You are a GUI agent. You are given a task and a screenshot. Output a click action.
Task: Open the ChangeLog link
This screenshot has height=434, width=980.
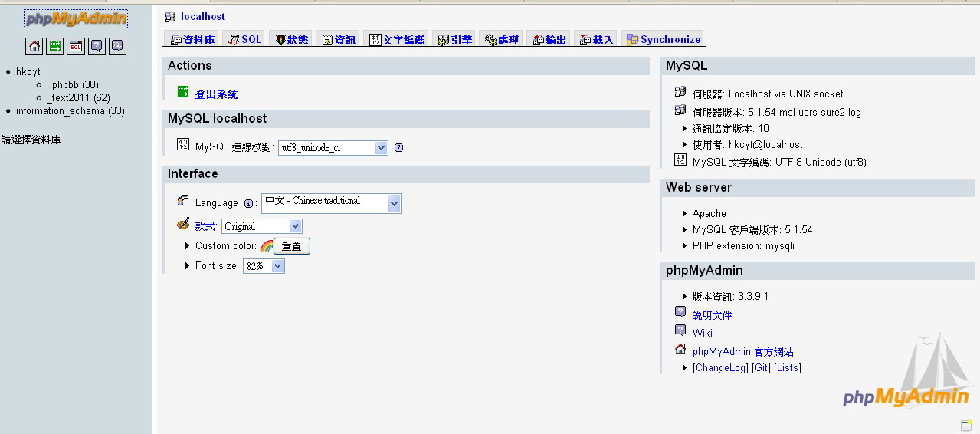tap(720, 368)
